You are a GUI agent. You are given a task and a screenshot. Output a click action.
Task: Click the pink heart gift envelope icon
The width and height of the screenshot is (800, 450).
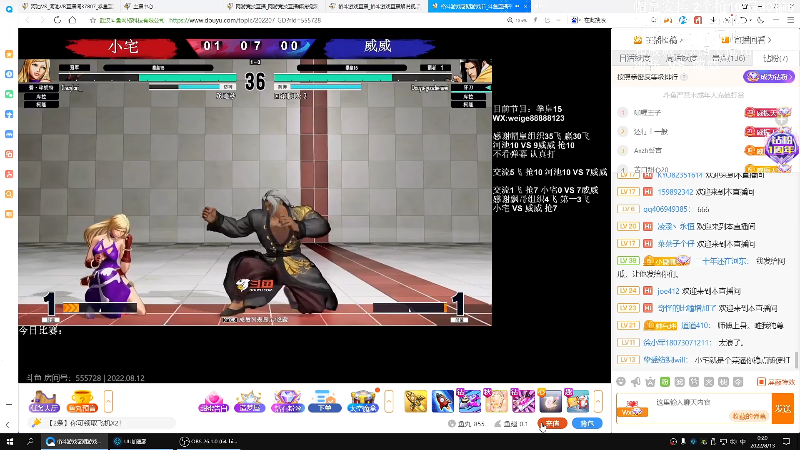point(213,402)
